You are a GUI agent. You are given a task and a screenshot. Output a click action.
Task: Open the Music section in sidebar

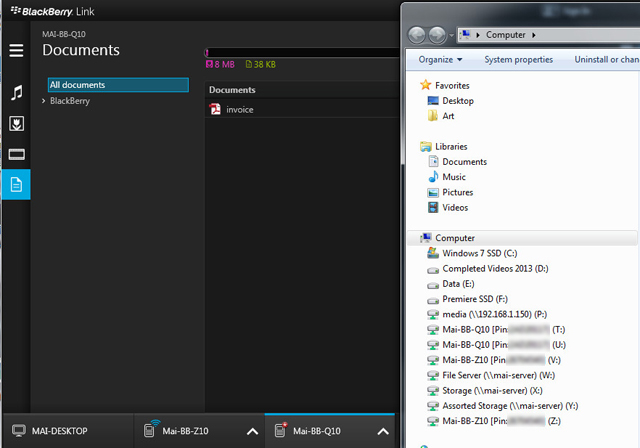pyautogui.click(x=16, y=93)
